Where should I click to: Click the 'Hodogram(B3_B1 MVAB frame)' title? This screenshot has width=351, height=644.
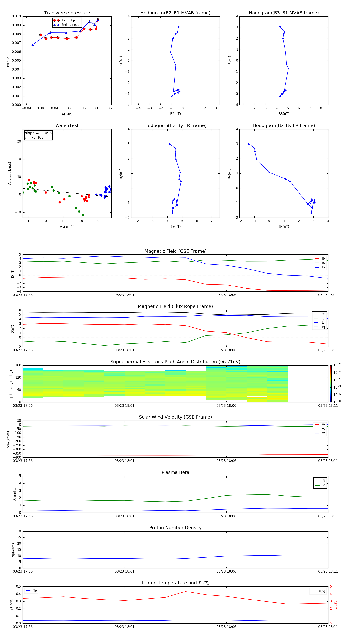tap(284, 13)
